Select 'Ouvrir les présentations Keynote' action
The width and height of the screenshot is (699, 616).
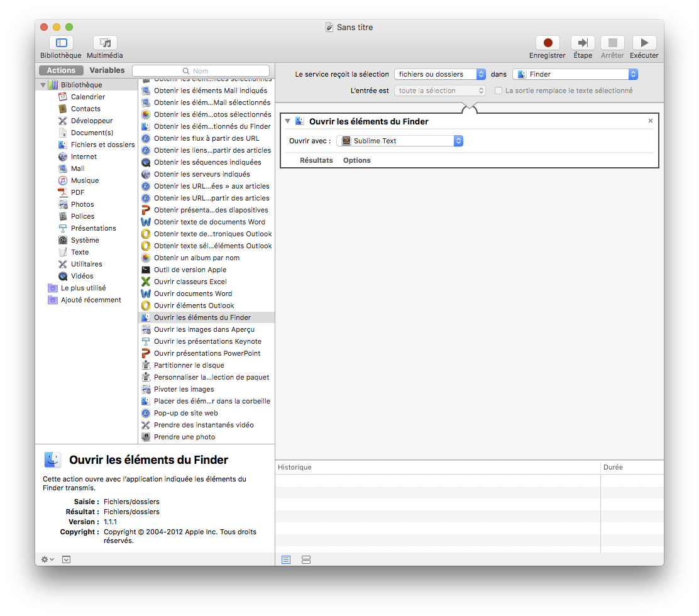[x=206, y=341]
